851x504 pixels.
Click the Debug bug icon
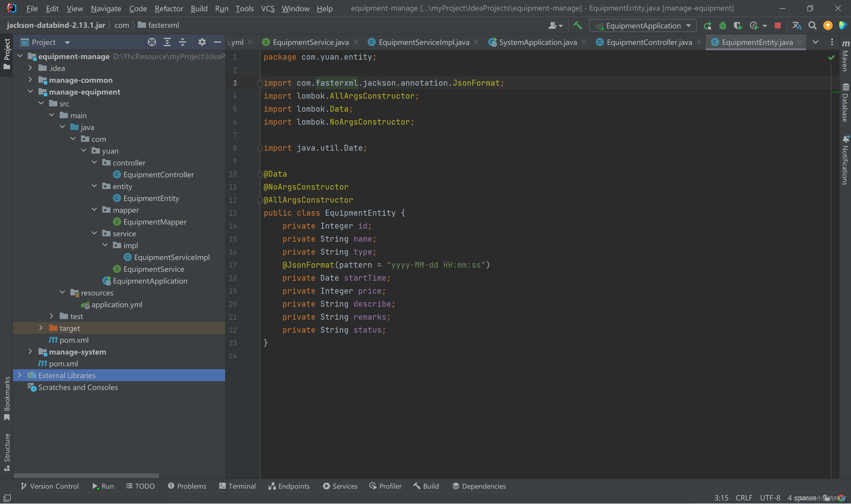tap(722, 26)
